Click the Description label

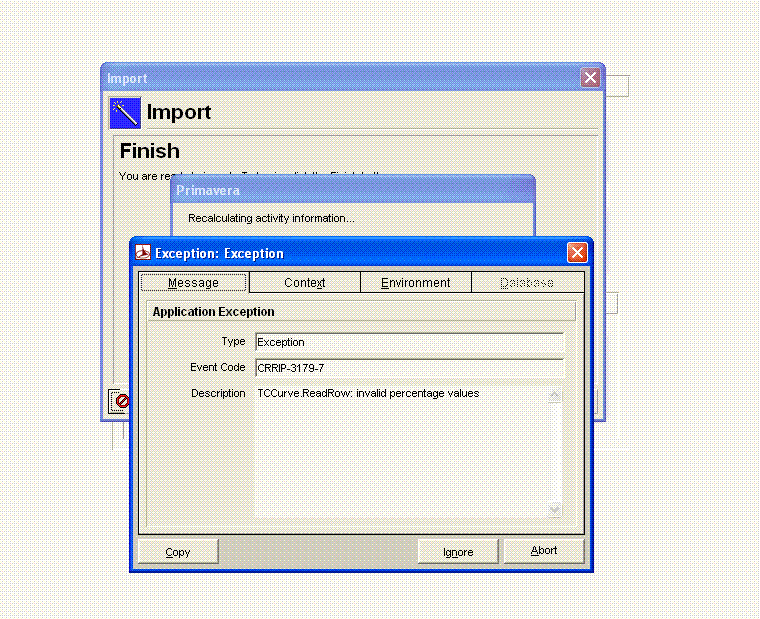click(218, 393)
